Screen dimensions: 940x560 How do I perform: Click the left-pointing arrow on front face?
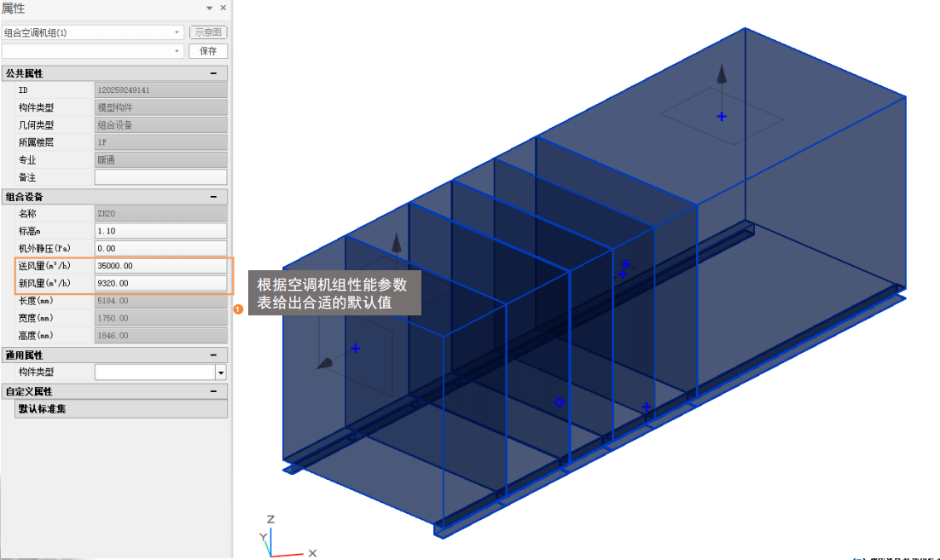coord(326,364)
